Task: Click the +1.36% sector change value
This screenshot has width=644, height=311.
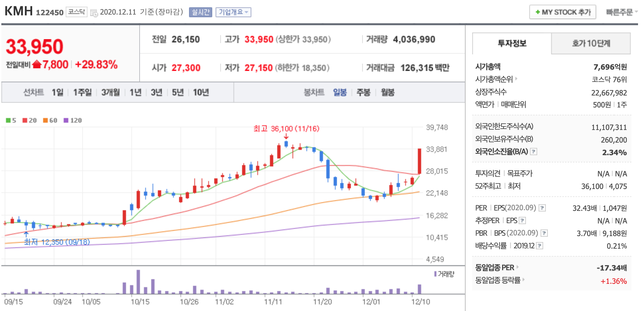Action: pyautogui.click(x=614, y=281)
